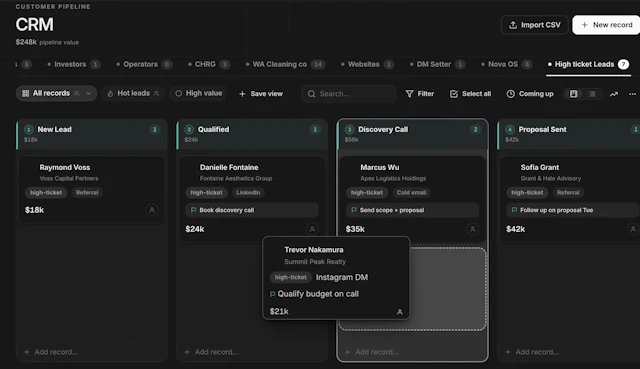Image resolution: width=640 pixels, height=369 pixels.
Task: Select the High ticket Leads tab
Action: 589,64
